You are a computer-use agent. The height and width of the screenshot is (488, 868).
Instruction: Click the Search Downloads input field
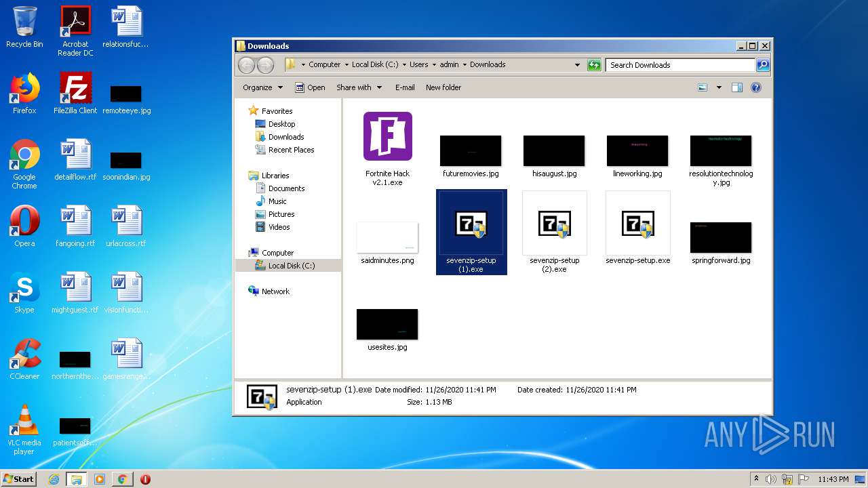[x=680, y=65]
